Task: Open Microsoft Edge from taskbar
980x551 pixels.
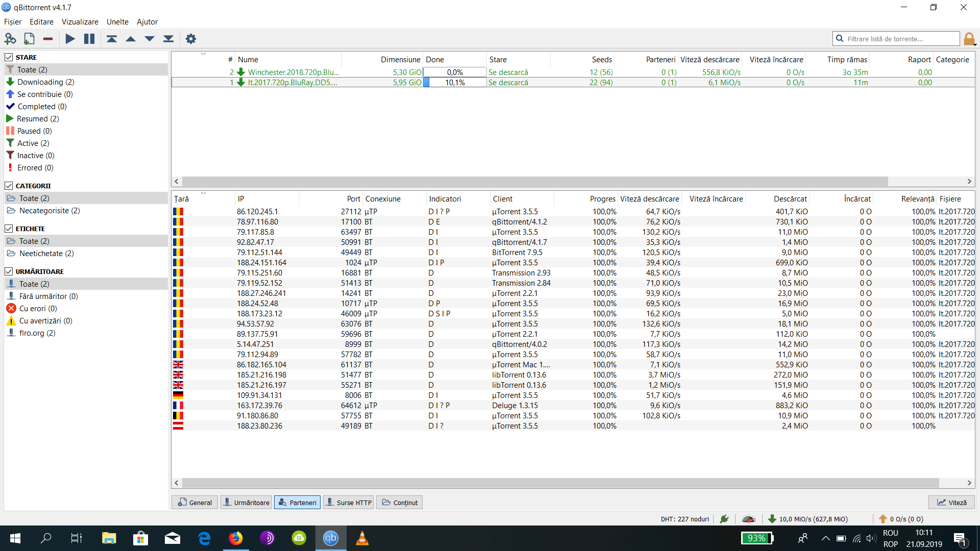Action: (x=204, y=538)
